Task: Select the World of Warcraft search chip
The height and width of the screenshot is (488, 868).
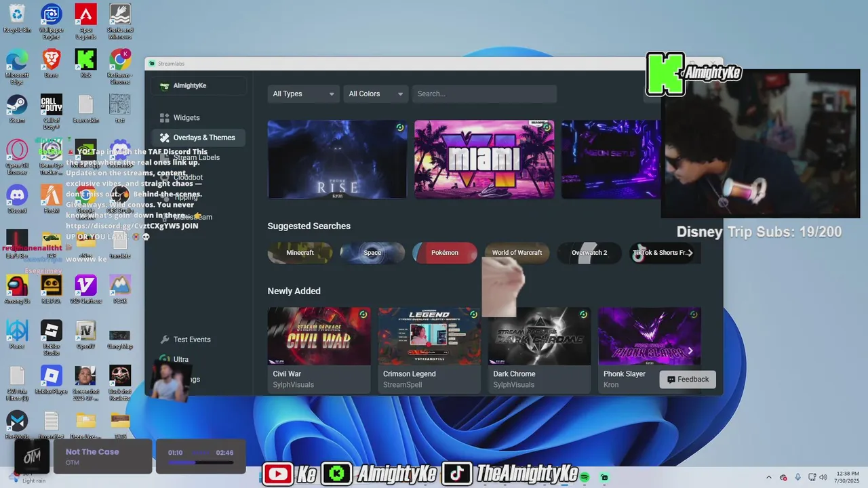Action: 517,253
